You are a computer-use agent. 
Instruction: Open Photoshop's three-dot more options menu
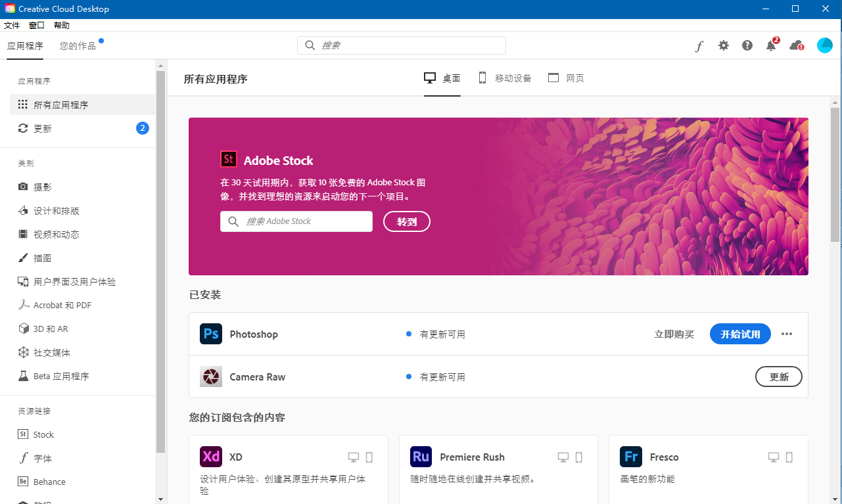point(787,334)
